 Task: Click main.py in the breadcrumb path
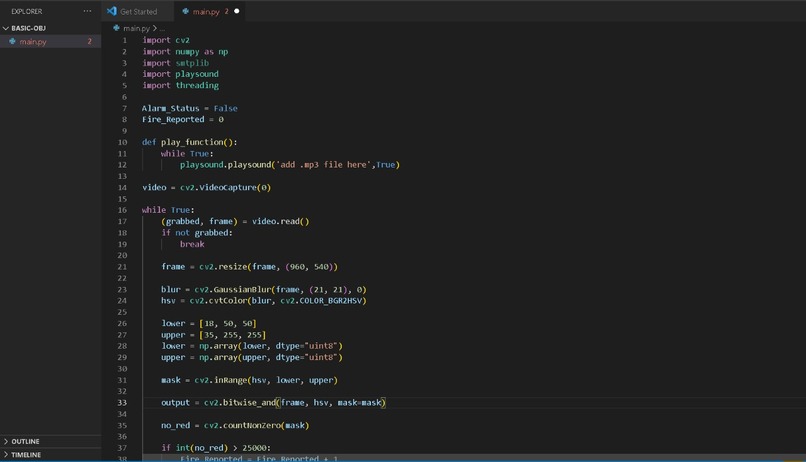click(x=136, y=28)
